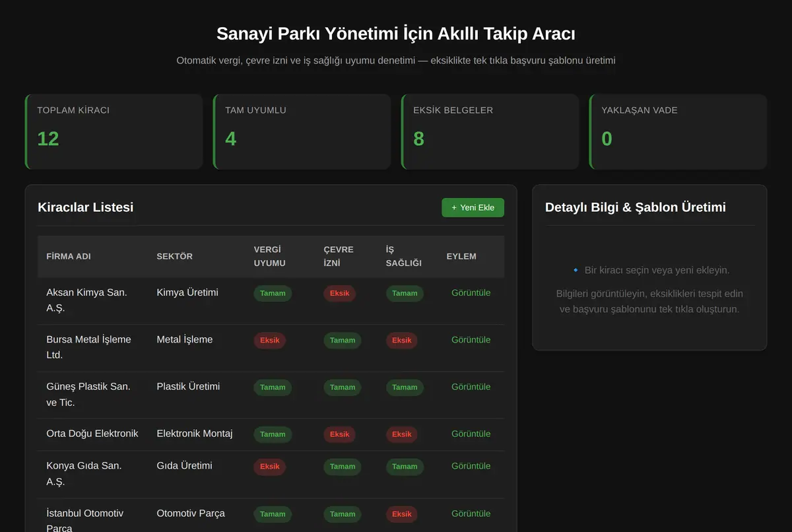Open Görüntüle for Aksan Kimya San. A.Ş.
The image size is (792, 532).
tap(471, 292)
